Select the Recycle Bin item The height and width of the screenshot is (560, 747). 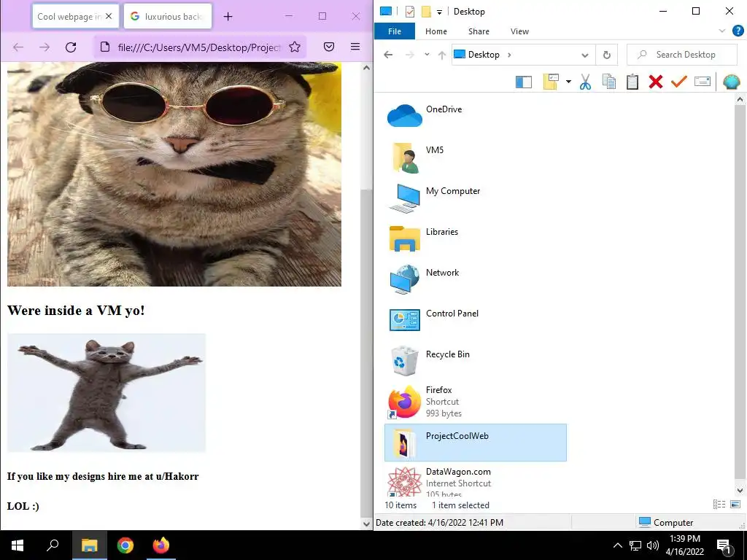tap(476, 362)
